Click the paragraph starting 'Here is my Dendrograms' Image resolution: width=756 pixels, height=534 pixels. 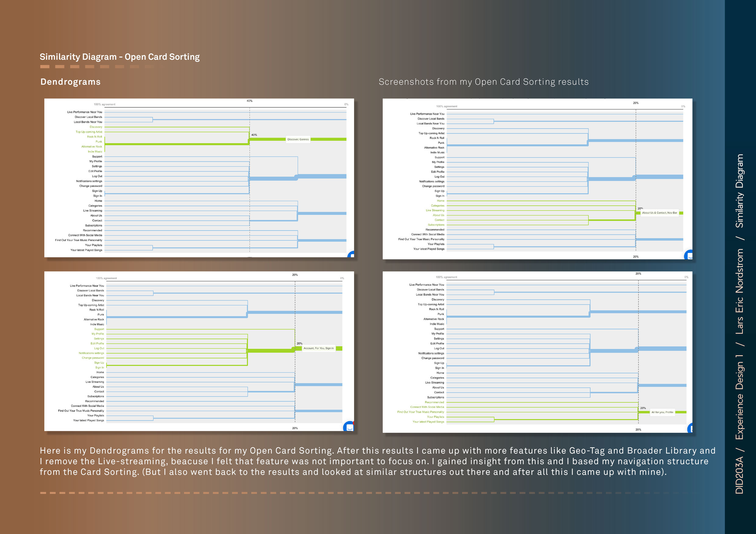pos(377,461)
